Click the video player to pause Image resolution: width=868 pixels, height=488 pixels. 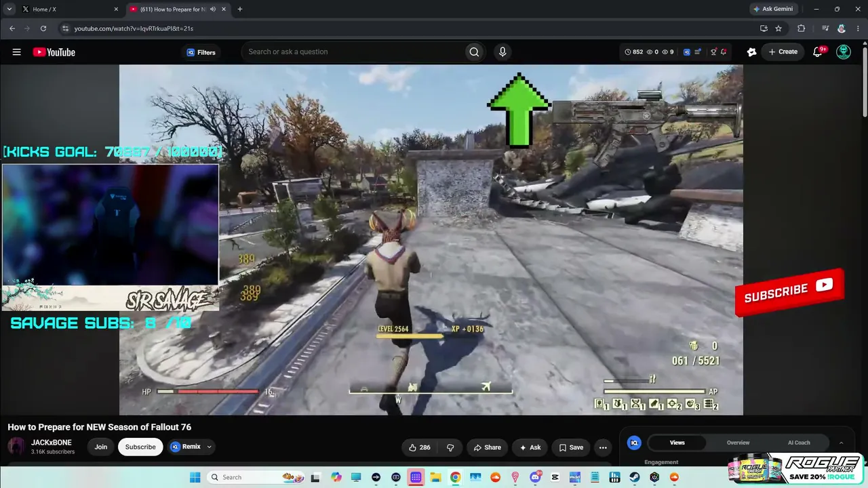click(x=431, y=239)
